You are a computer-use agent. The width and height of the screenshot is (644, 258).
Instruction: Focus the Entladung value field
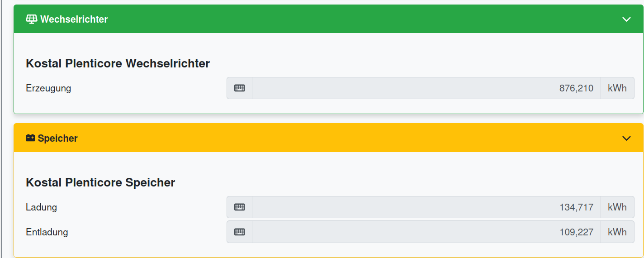tap(426, 232)
